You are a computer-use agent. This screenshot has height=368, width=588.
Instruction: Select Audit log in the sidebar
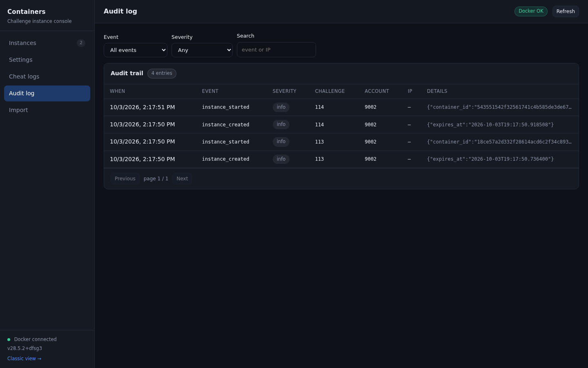[x=47, y=93]
